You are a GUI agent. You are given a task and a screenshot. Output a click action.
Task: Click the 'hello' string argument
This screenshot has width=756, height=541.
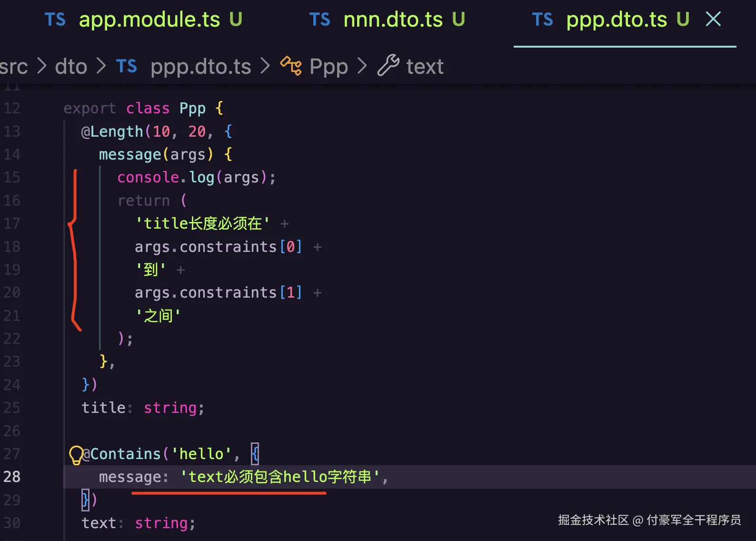(201, 454)
